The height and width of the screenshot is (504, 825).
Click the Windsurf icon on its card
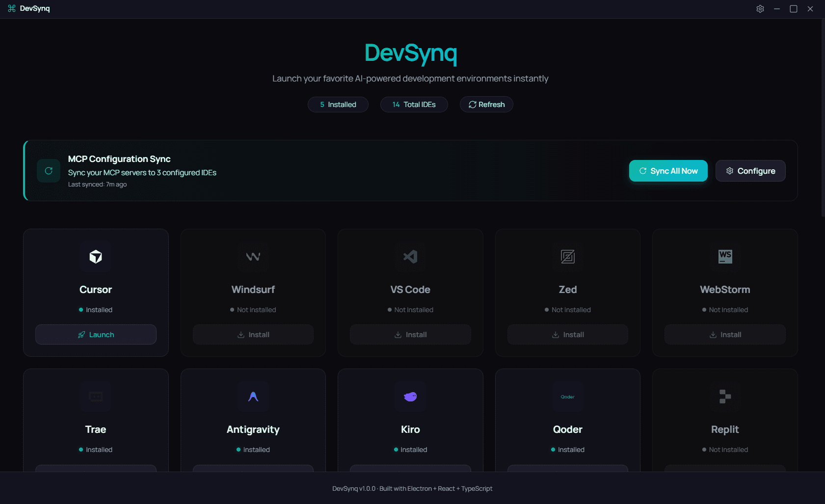coord(253,257)
